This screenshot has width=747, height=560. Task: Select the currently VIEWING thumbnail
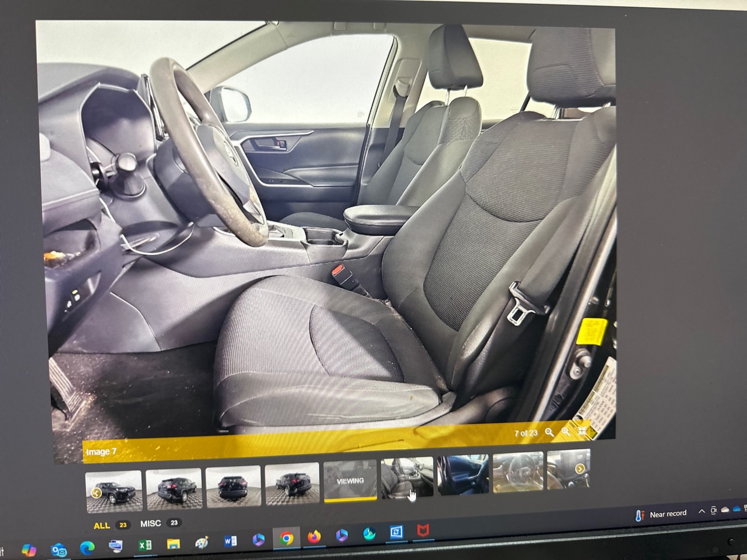click(x=350, y=481)
